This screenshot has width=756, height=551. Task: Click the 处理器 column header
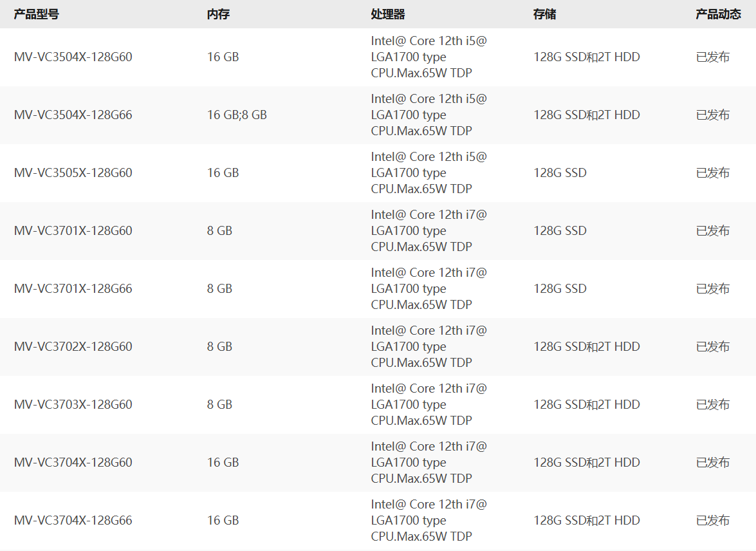tap(387, 14)
